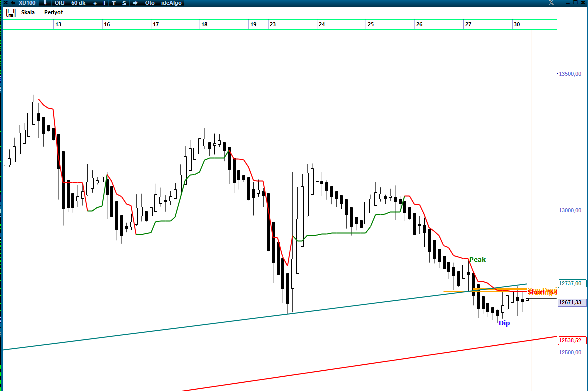The image size is (588, 391).
Task: Click the Short % label on chart
Action: point(542,292)
